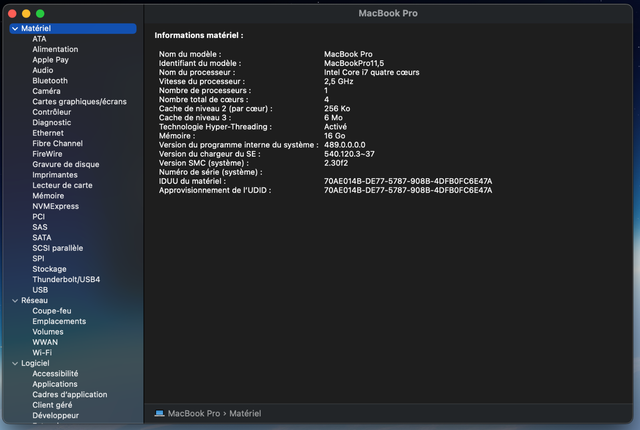Click the Approvisionnement de l'UDID value

click(x=408, y=191)
